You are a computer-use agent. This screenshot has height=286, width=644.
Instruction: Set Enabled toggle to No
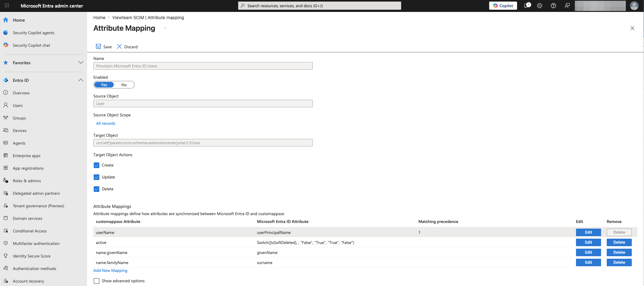[124, 85]
